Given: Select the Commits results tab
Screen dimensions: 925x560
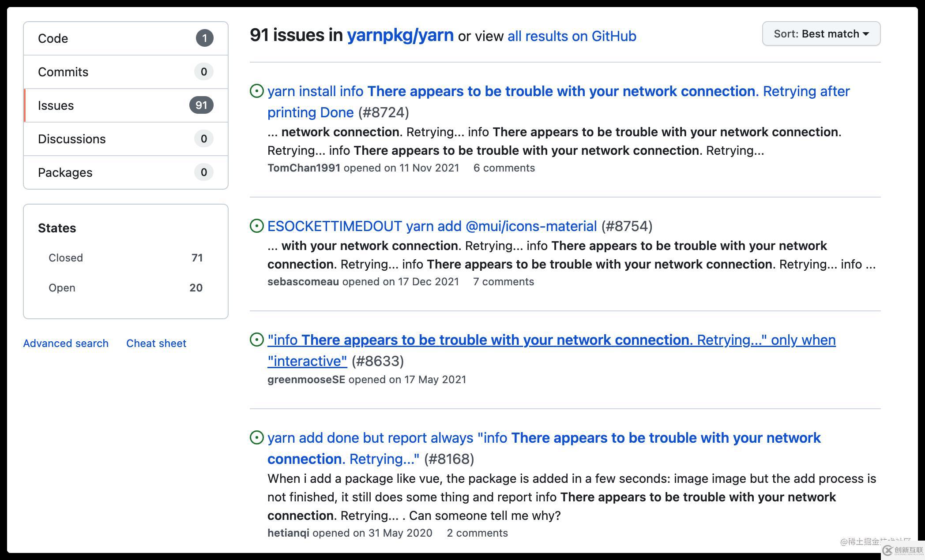Looking at the screenshot, I should 126,72.
